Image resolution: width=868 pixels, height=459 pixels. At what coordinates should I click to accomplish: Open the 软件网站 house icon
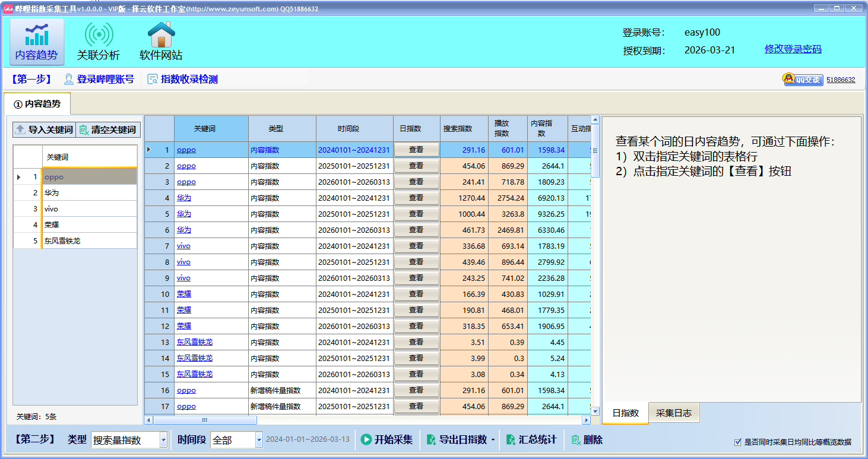click(161, 36)
